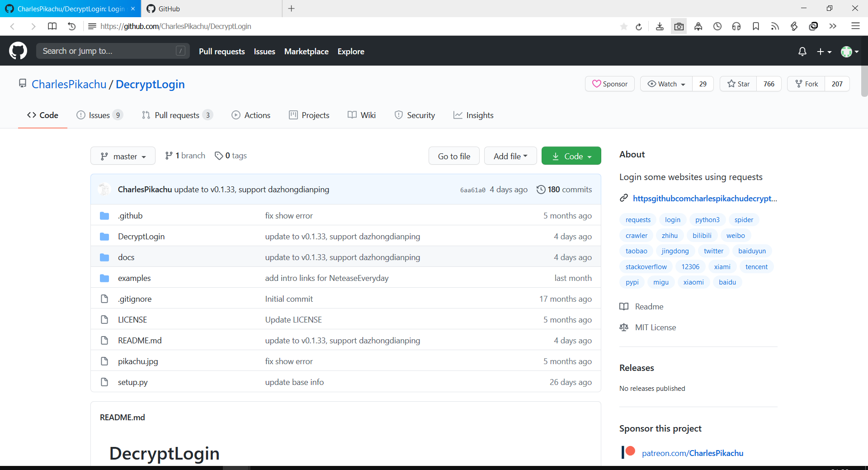The width and height of the screenshot is (868, 470).
Task: Open the Add file dropdown
Action: pyautogui.click(x=510, y=156)
